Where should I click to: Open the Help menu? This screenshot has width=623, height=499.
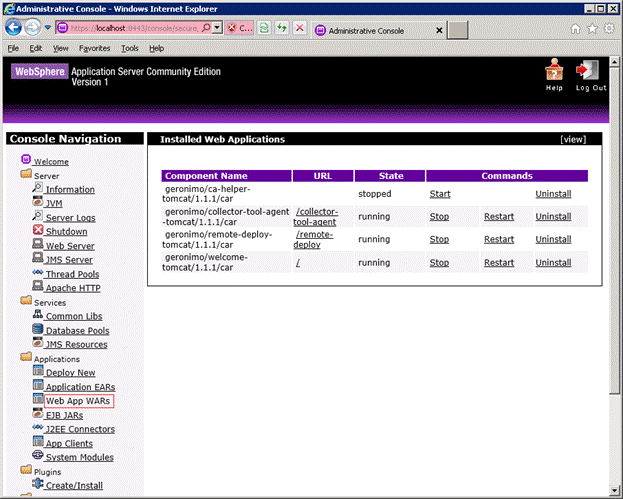(157, 48)
